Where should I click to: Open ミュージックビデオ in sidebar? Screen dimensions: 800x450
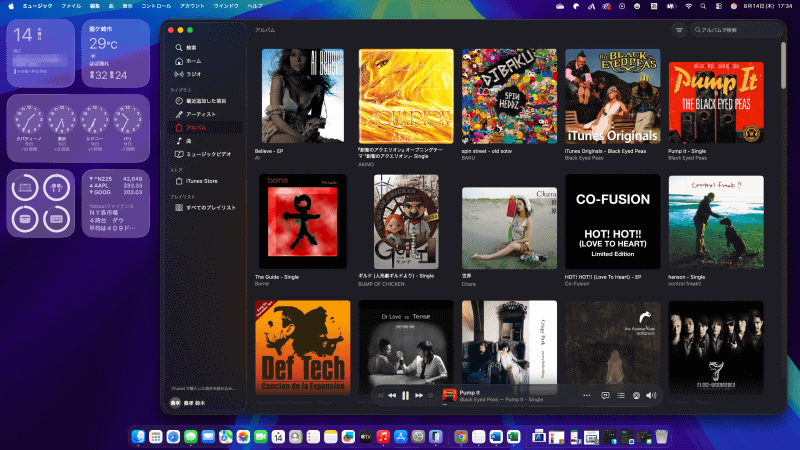pyautogui.click(x=204, y=154)
